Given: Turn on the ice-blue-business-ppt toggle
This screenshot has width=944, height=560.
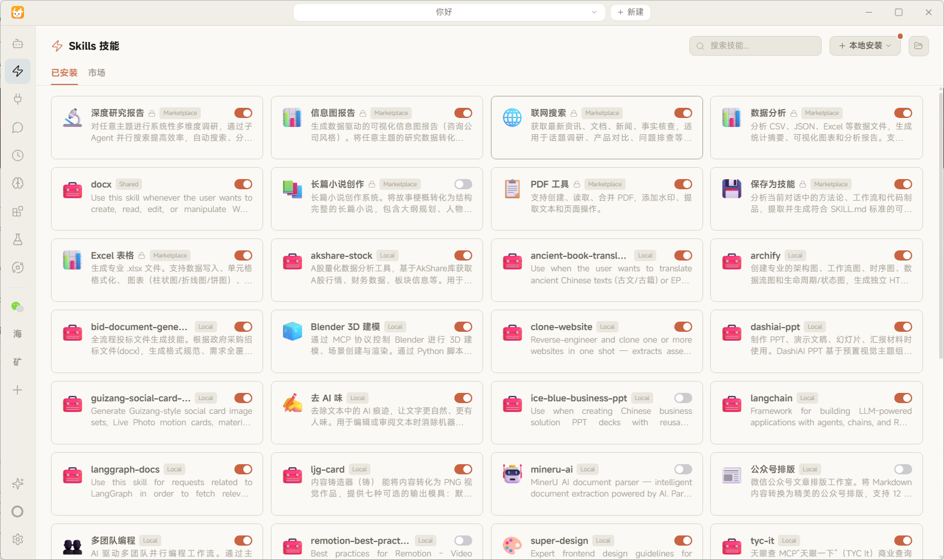Looking at the screenshot, I should click(683, 398).
